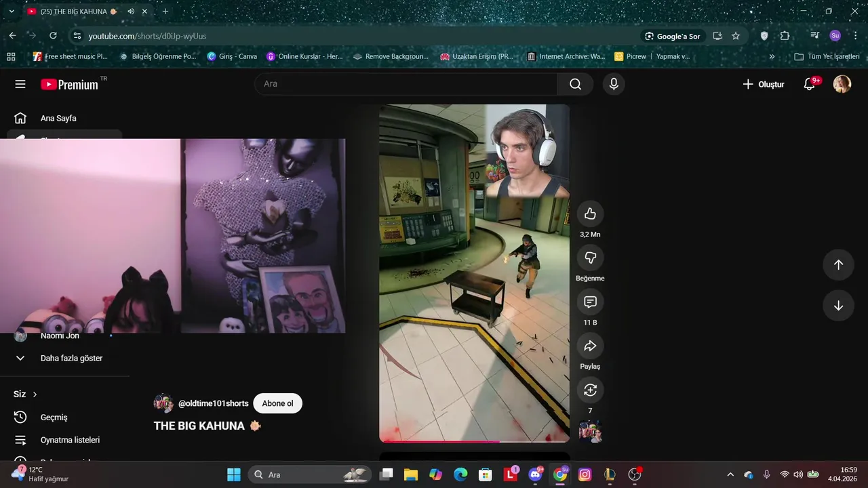View site information icon in address bar
Screen dimensions: 868x488
(77, 36)
